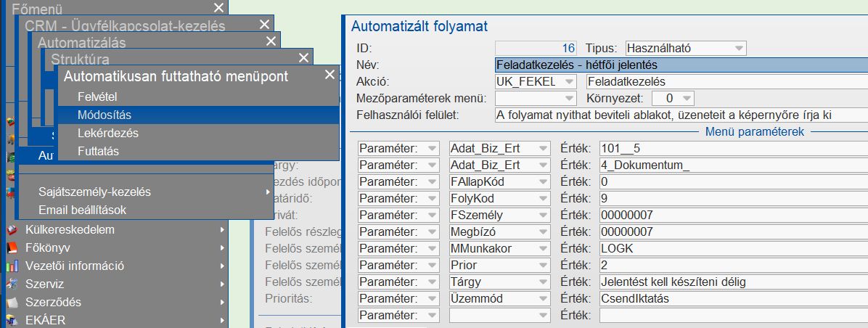Viewport: 868px width, 328px height.
Task: Select Felvétel from the menu
Action: coord(97,97)
